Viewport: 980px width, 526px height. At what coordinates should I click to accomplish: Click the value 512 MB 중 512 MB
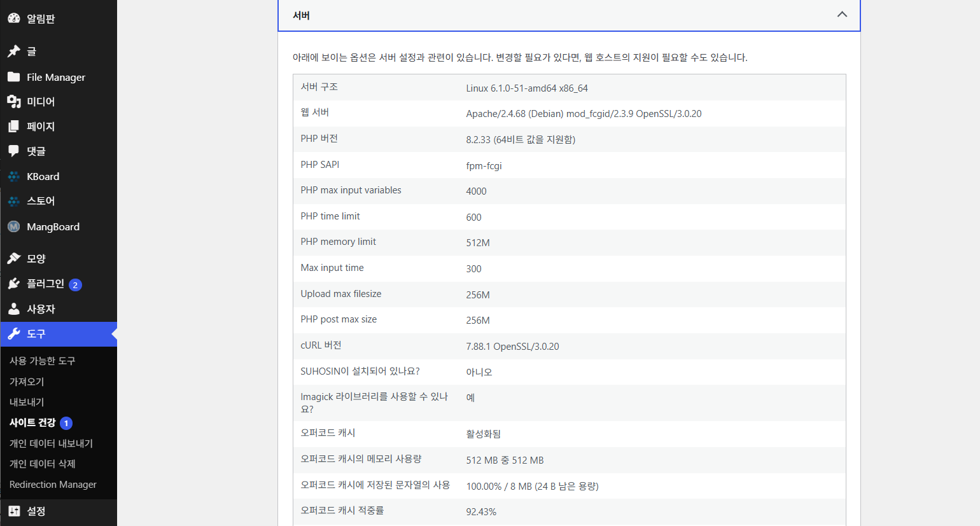pos(505,460)
